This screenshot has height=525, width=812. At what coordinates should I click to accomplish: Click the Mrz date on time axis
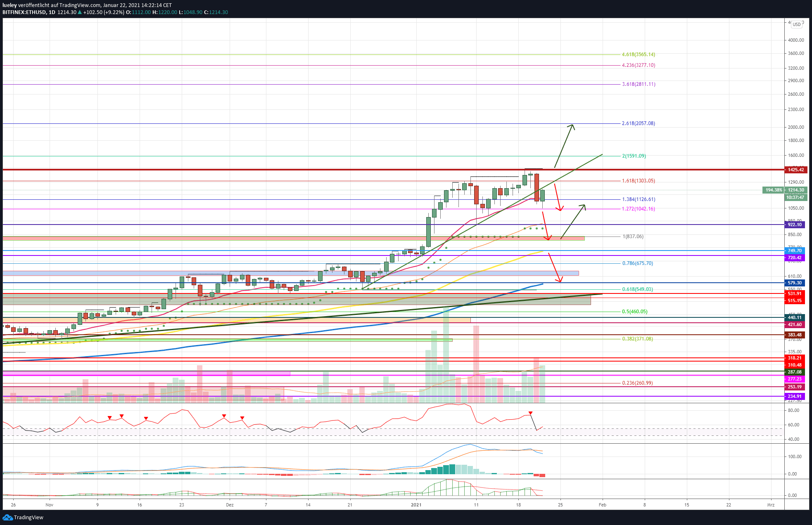pos(771,505)
